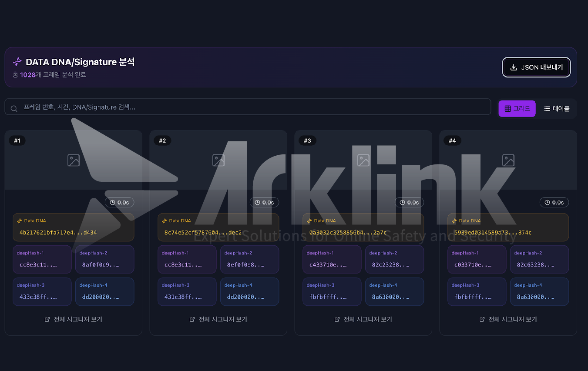Screen dimensions: 588x371
Task: Click frame #1 deepHash-1 value cc8e3c11
Action: (38, 264)
